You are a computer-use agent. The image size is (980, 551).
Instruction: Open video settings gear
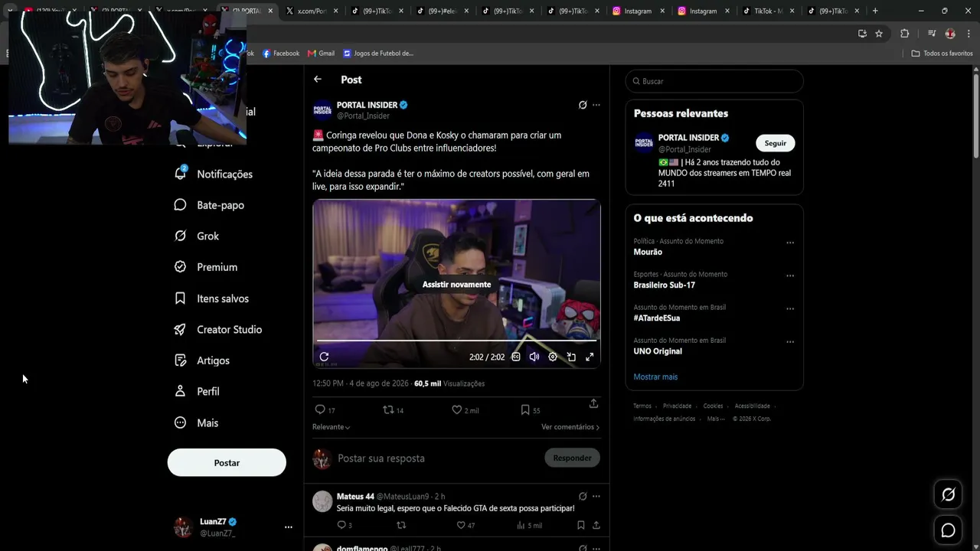(553, 357)
